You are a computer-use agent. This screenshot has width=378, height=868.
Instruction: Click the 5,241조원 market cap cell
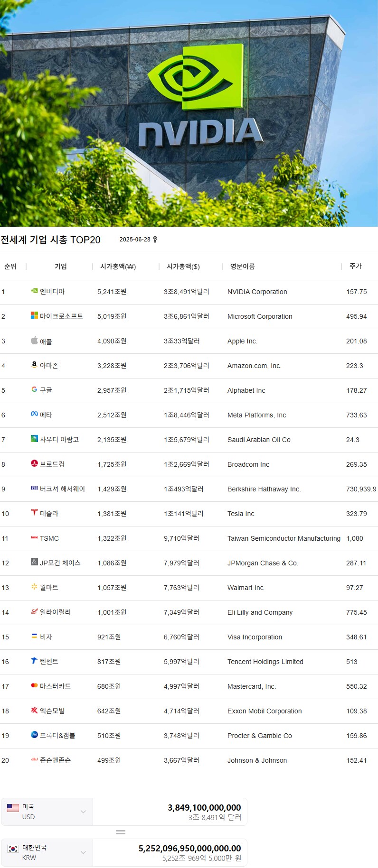point(112,292)
